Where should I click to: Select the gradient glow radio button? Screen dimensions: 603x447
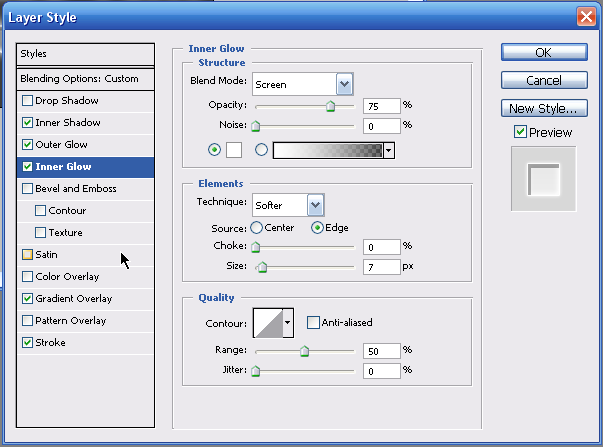(x=262, y=150)
